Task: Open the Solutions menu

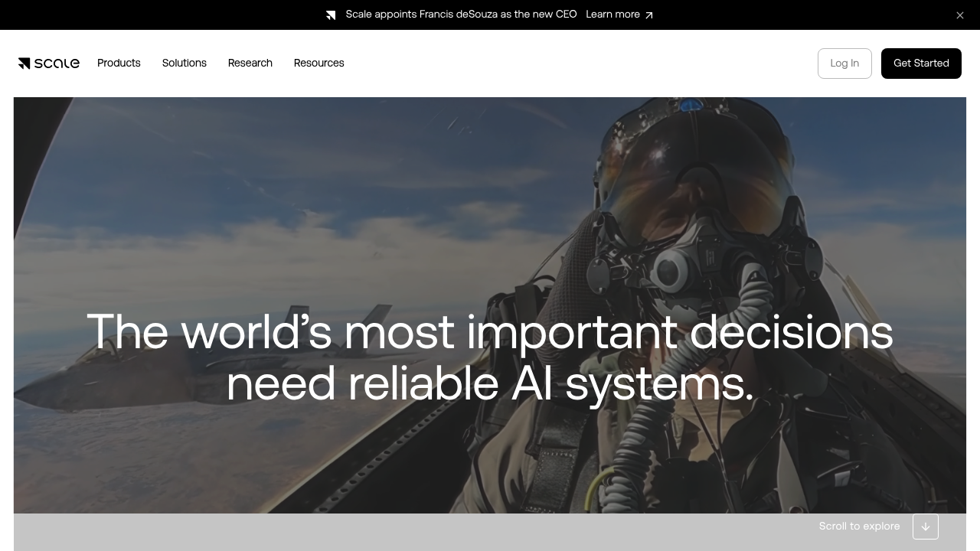Action: pyautogui.click(x=185, y=63)
